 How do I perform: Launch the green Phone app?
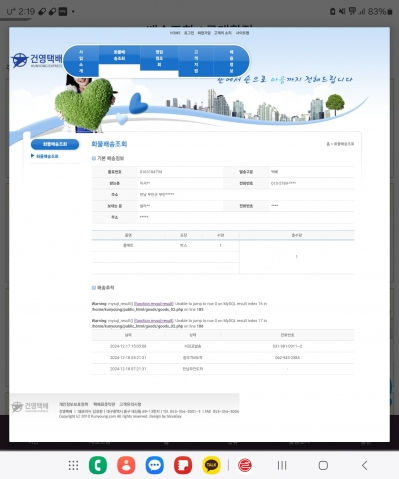tap(98, 465)
